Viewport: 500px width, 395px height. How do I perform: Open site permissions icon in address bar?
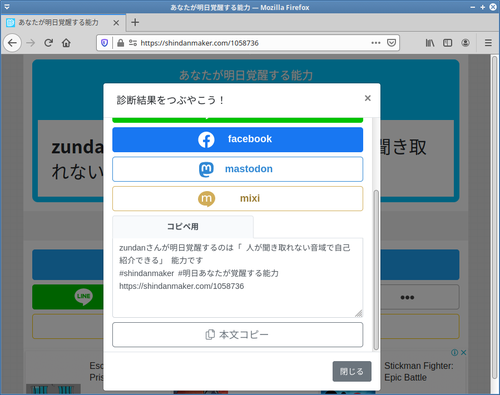133,43
